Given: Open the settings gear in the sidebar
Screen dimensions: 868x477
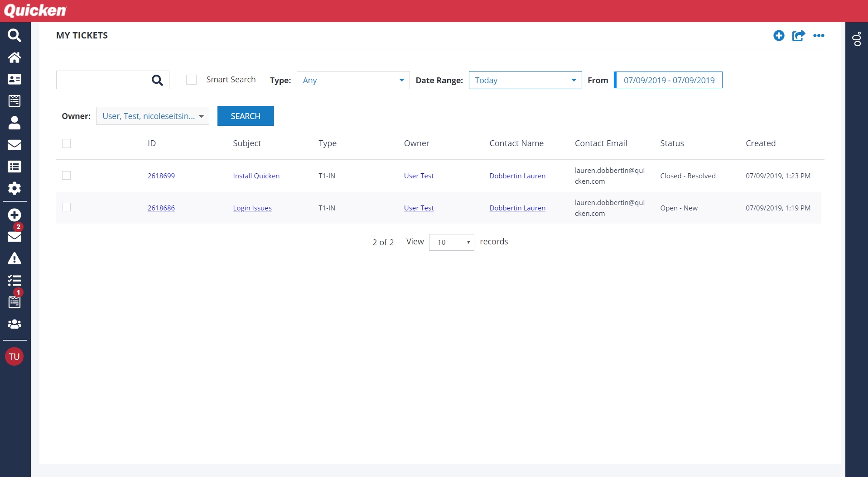Looking at the screenshot, I should [x=14, y=188].
